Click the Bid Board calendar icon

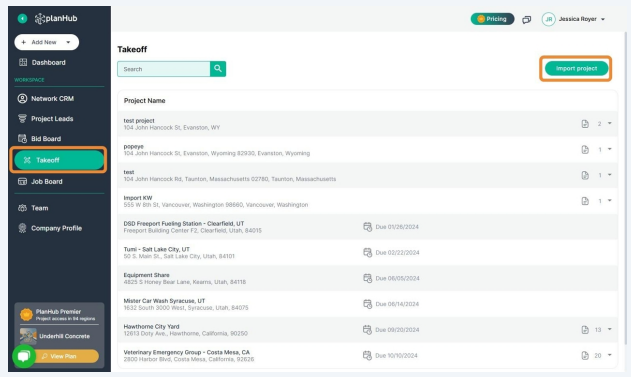click(x=23, y=139)
